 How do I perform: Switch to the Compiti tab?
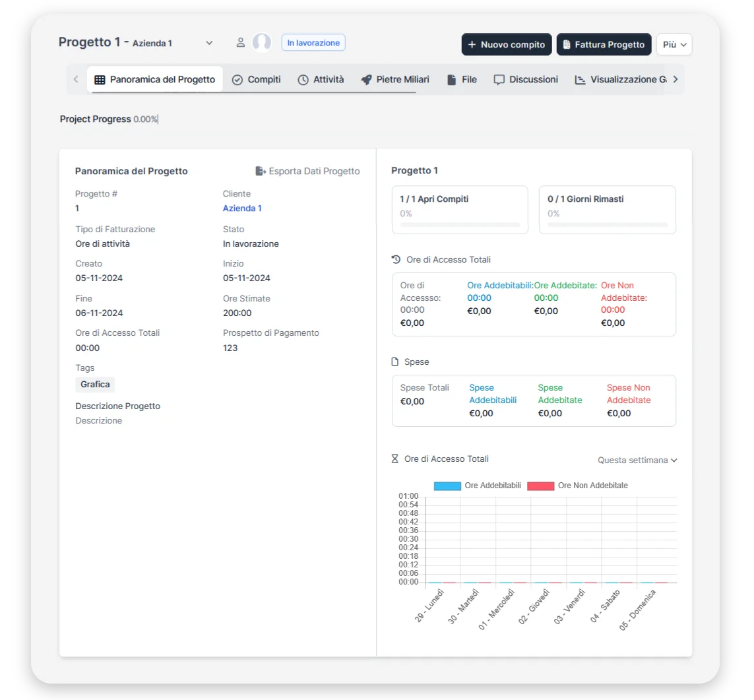pyautogui.click(x=257, y=80)
